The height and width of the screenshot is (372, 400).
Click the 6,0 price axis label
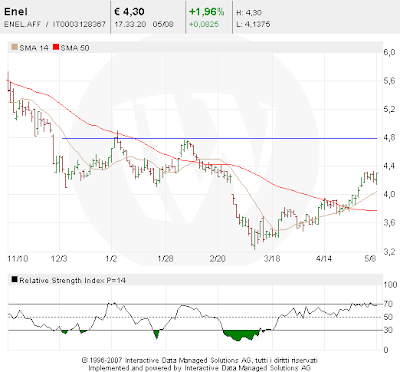coord(389,52)
